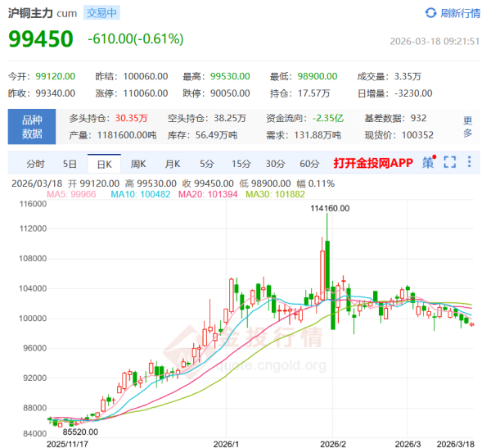Viewport: 491px width, 448px height.
Task: Switch to the 5日 chart tab
Action: click(x=70, y=164)
